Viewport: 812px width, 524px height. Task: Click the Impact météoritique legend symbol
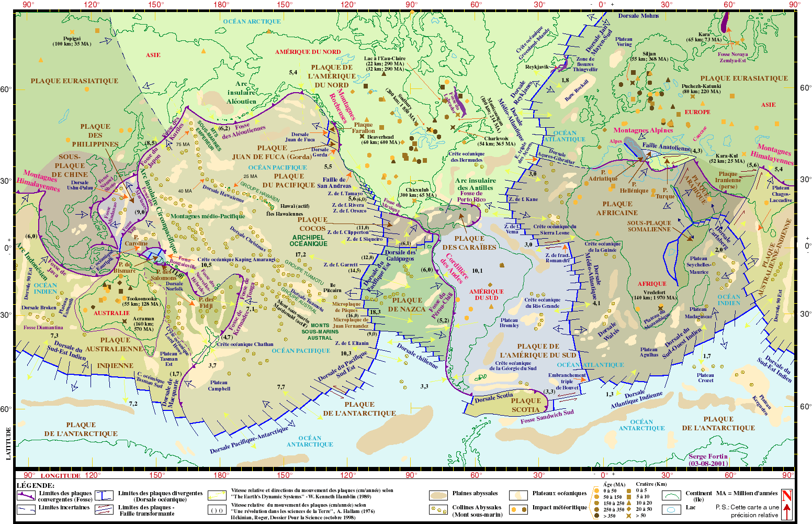click(518, 509)
